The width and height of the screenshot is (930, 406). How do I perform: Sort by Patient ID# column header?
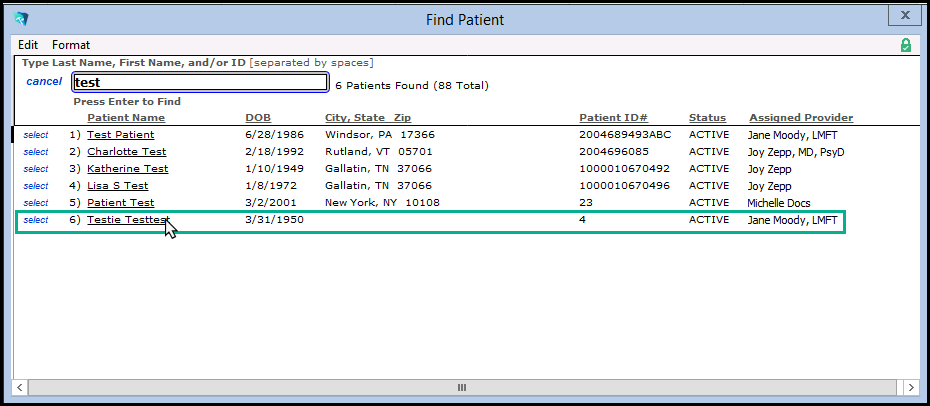(613, 118)
